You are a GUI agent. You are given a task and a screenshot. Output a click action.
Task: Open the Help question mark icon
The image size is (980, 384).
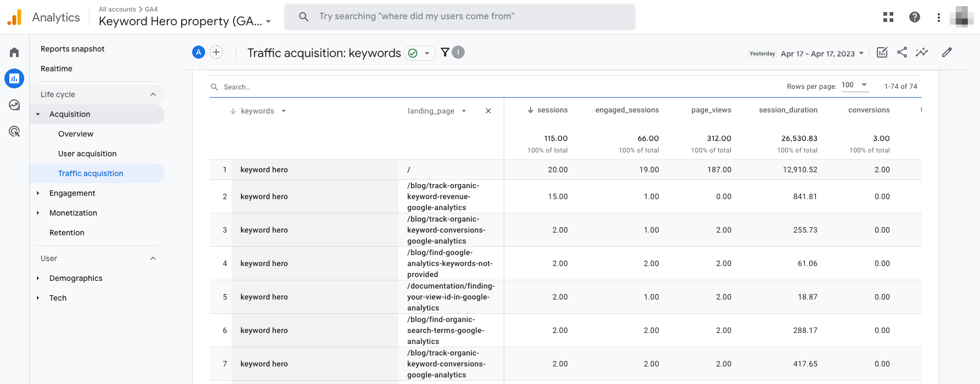915,17
